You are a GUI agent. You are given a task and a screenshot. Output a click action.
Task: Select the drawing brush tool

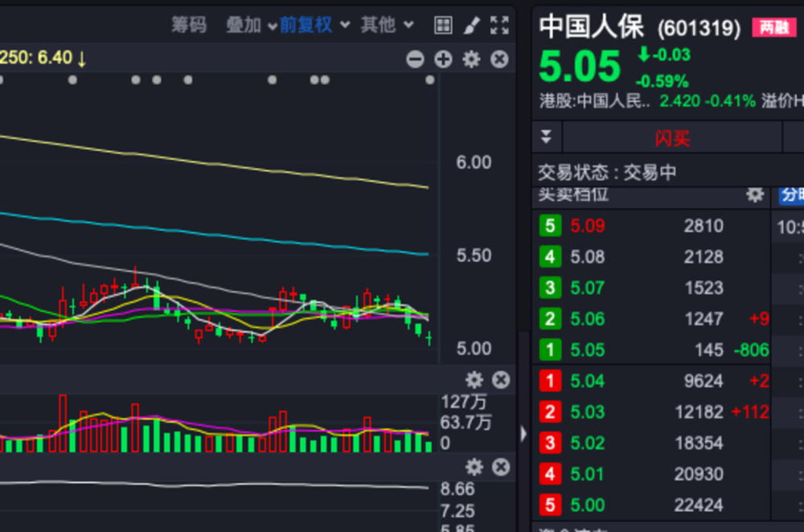472,25
